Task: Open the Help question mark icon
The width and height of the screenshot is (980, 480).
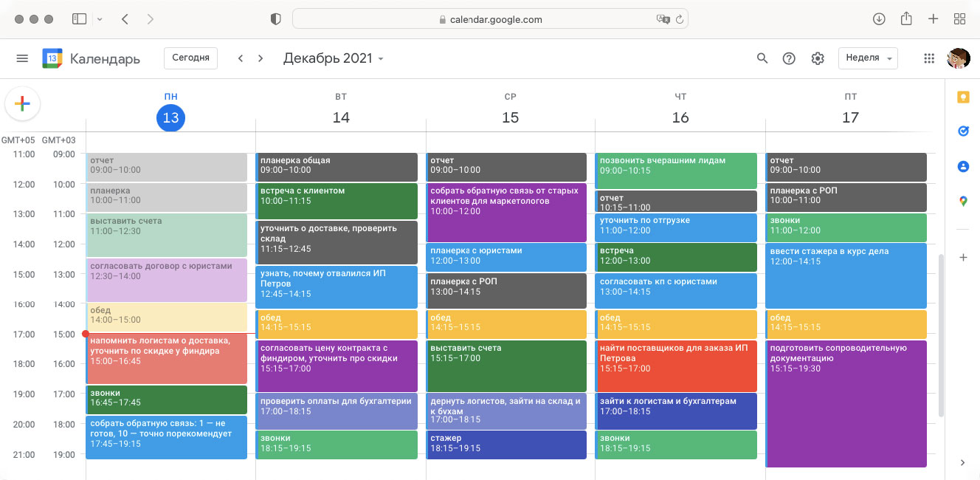Action: click(789, 58)
